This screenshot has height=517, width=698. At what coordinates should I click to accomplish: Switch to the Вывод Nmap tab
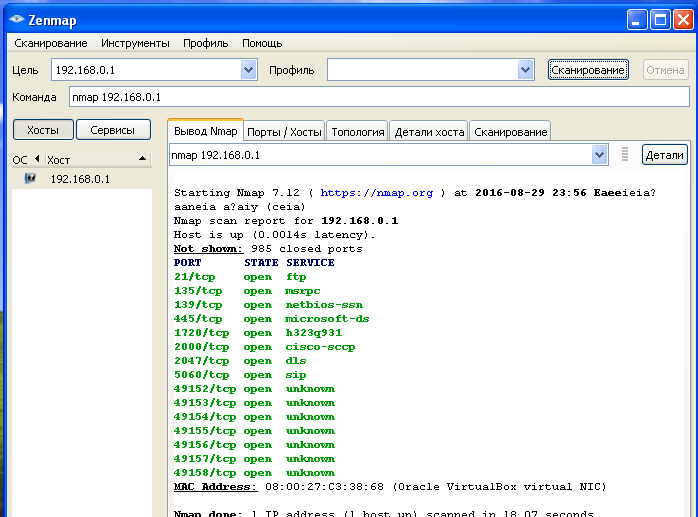click(205, 131)
